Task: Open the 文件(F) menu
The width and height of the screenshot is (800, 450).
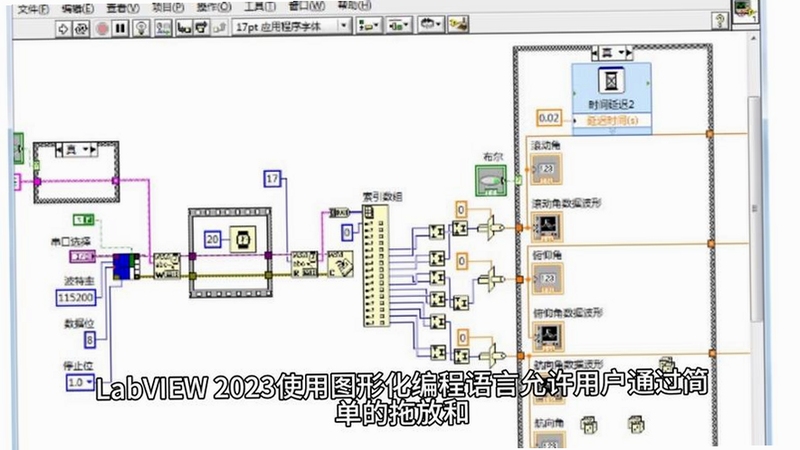Action: [x=33, y=9]
